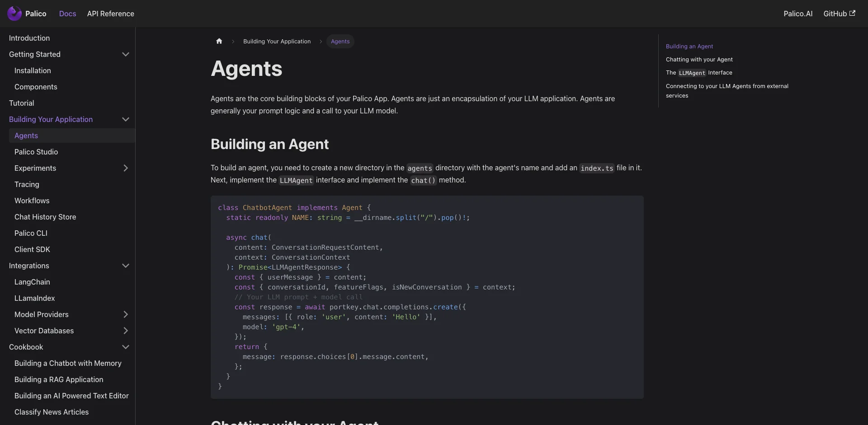
Task: Open the Cookbook sidebar section
Action: point(26,347)
